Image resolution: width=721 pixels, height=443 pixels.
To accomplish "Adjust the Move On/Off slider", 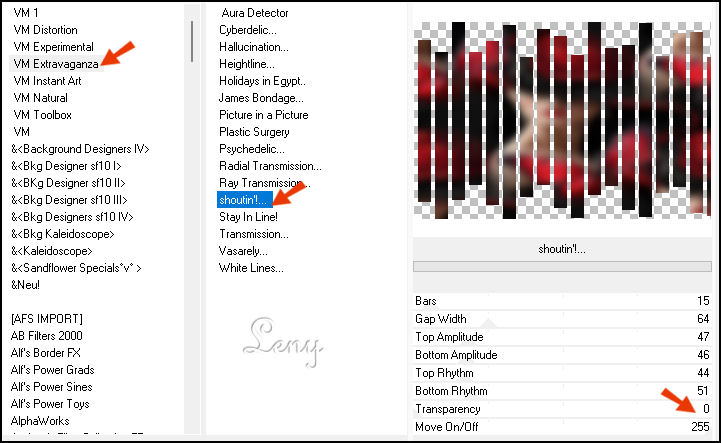I will pos(562,426).
